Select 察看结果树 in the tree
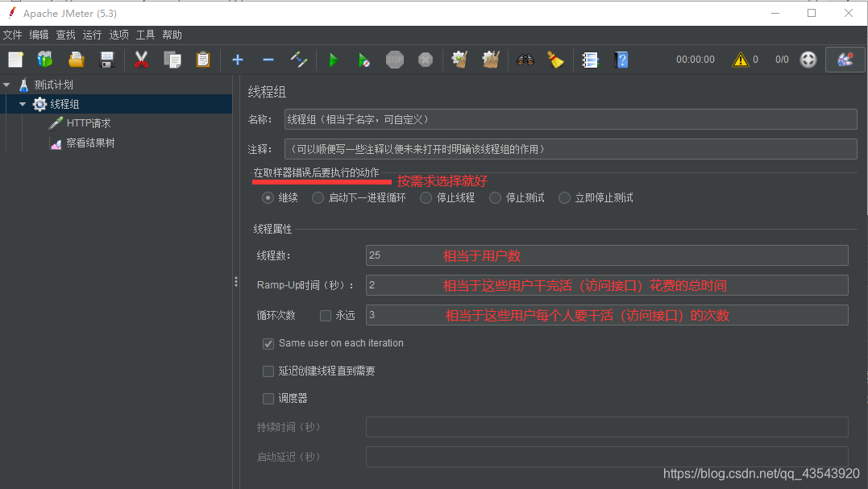Image resolution: width=868 pixels, height=489 pixels. pos(90,143)
